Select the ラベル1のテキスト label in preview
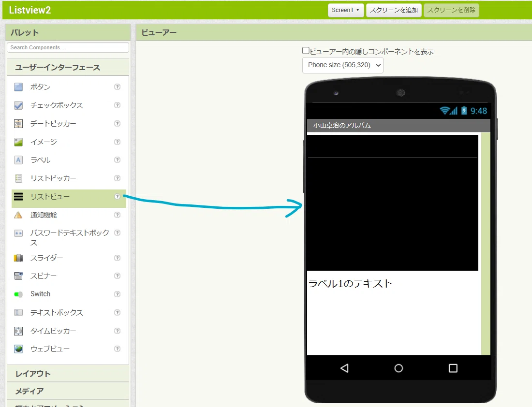Screen dimensions: 532x407 click(350, 284)
